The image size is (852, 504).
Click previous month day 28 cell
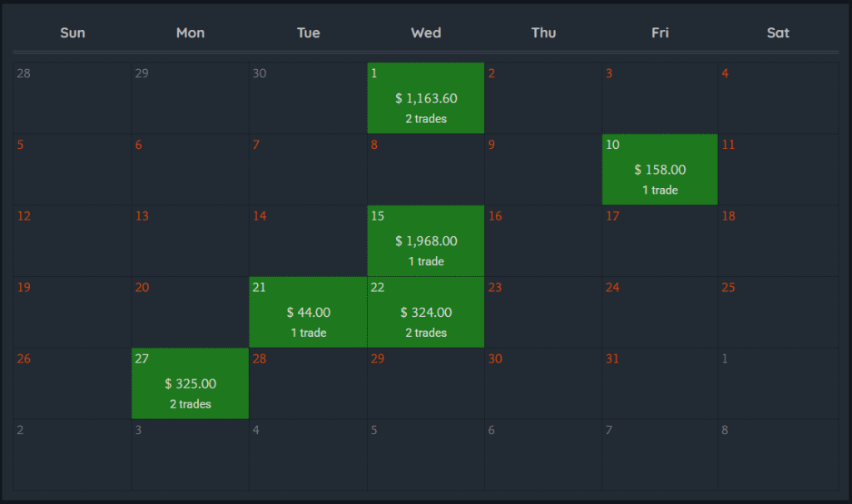72,98
